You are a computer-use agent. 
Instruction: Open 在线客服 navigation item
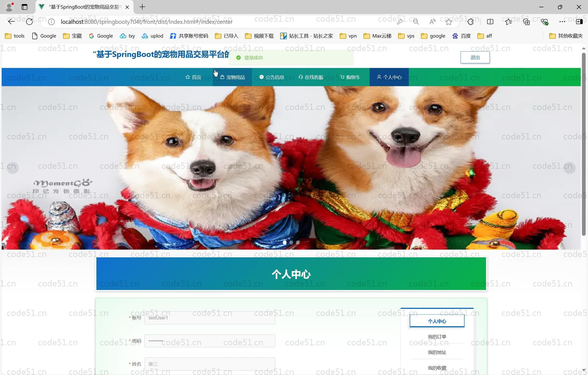click(x=311, y=77)
